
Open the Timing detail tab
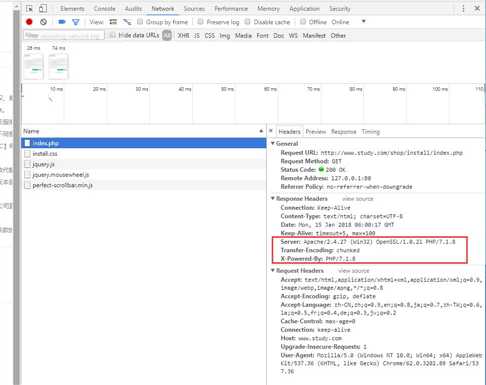click(371, 132)
